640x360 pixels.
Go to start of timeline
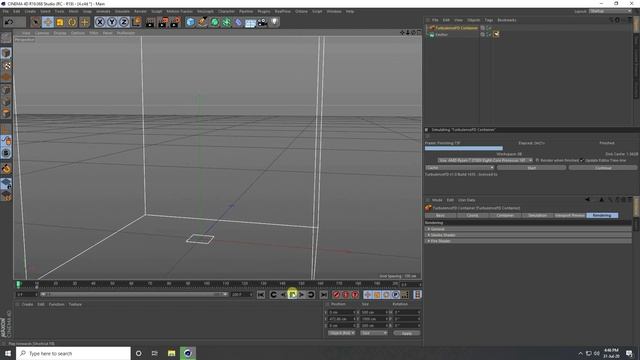click(x=261, y=295)
